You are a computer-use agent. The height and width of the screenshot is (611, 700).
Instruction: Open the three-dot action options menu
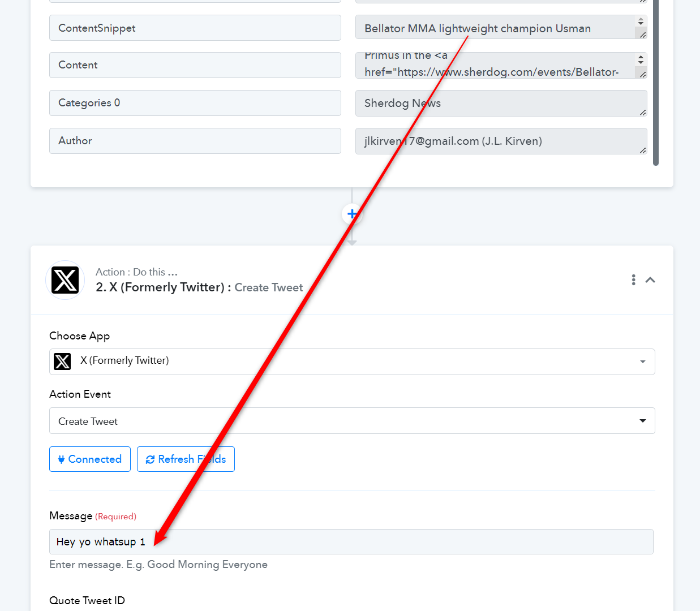[x=633, y=279]
